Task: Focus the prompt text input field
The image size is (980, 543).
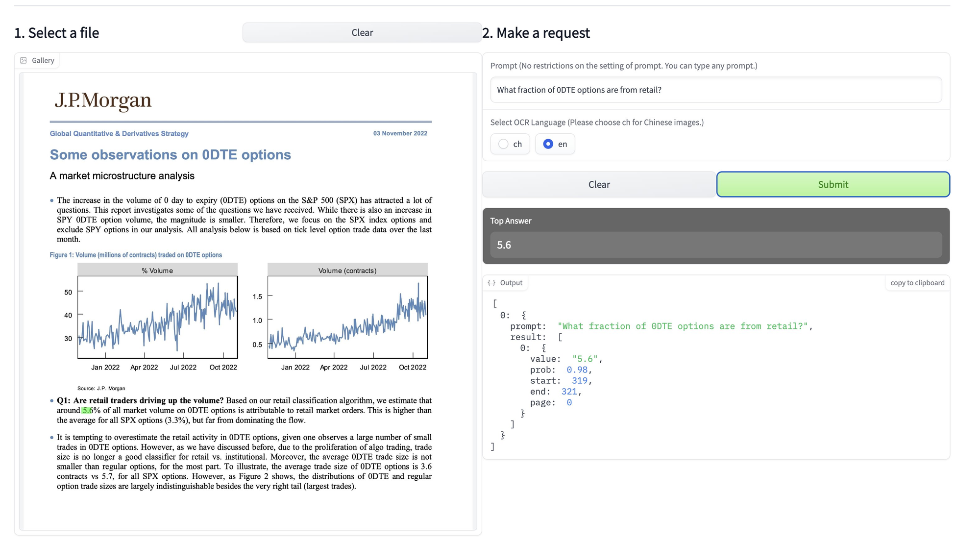Action: (x=715, y=90)
